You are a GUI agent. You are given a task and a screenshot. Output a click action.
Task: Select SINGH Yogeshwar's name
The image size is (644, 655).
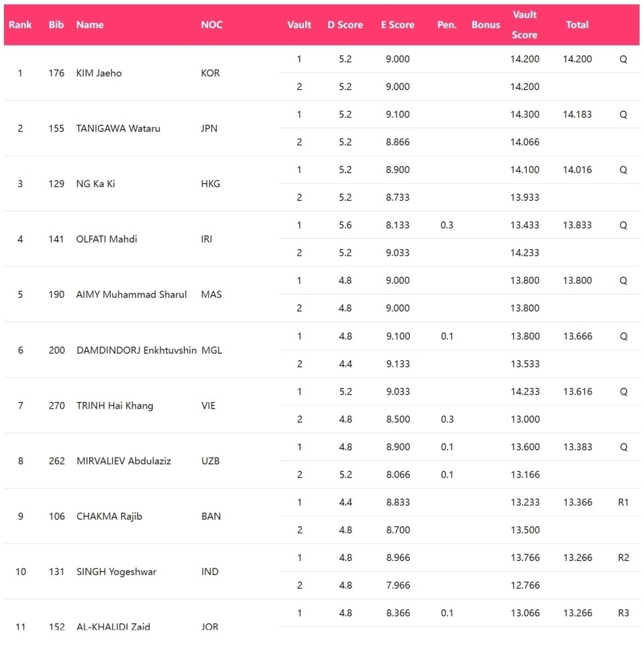click(x=117, y=572)
